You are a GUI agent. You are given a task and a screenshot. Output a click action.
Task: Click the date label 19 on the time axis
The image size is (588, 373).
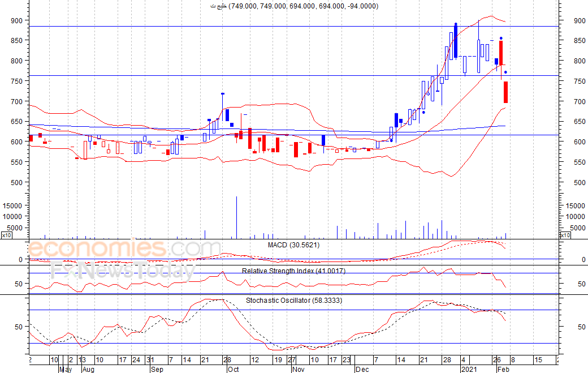point(278,360)
